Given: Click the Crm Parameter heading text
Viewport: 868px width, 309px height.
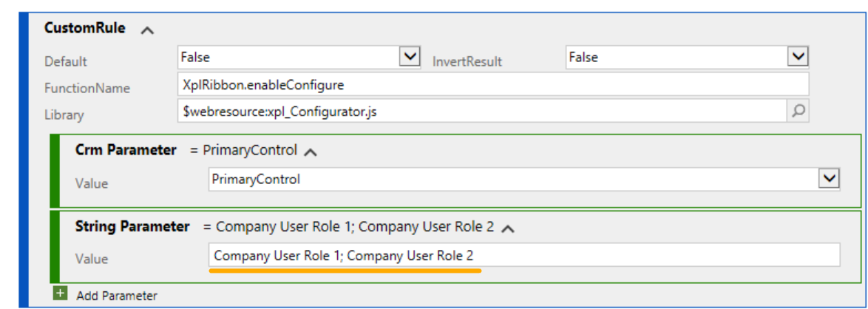Looking at the screenshot, I should [126, 150].
